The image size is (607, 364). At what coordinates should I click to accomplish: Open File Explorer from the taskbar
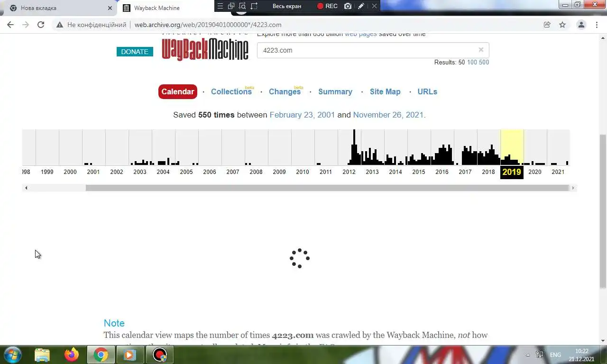[42, 355]
